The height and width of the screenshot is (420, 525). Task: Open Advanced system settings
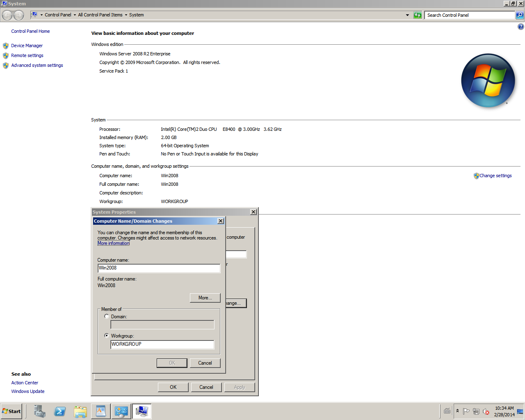coord(37,65)
